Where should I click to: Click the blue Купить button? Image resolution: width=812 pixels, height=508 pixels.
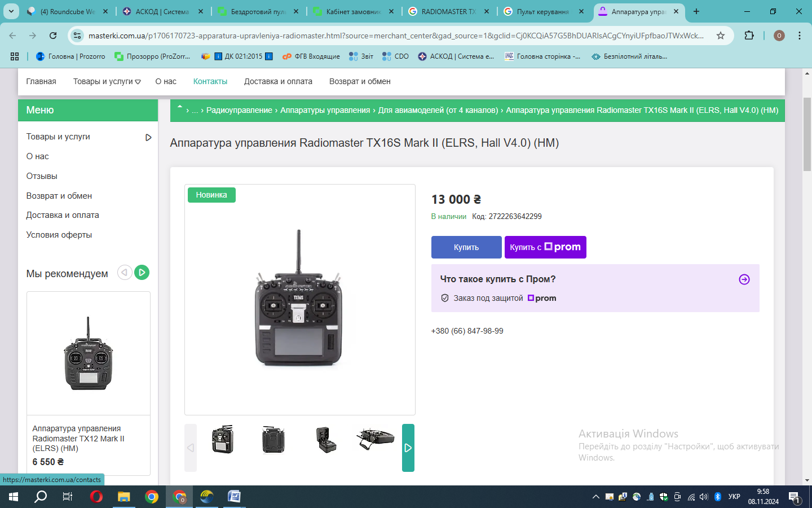point(466,247)
